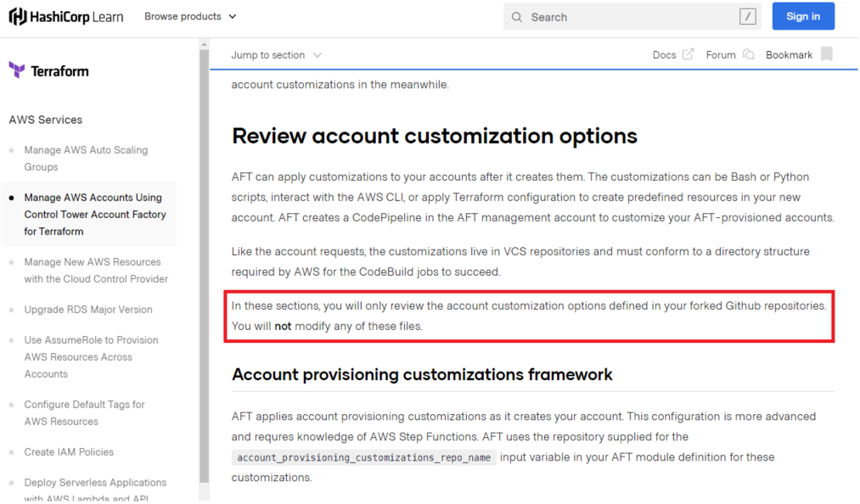This screenshot has height=504, width=860.
Task: Click the Forum chat bubble icon
Action: pyautogui.click(x=749, y=54)
